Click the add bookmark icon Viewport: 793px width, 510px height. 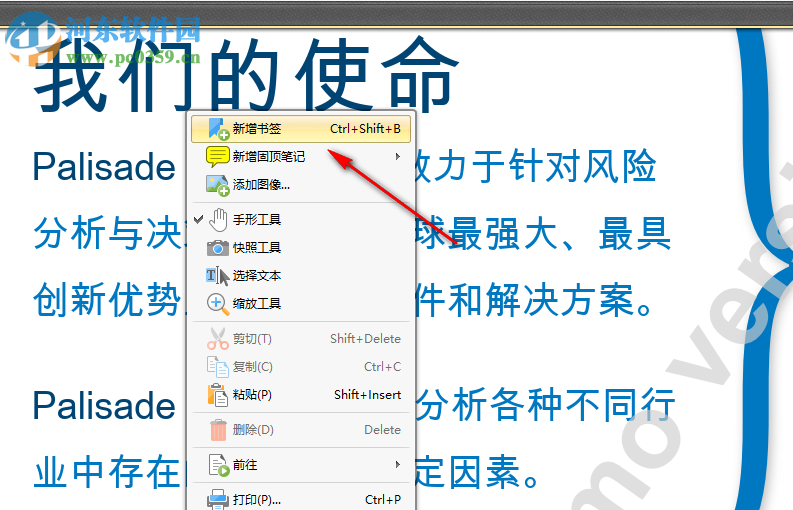point(218,129)
